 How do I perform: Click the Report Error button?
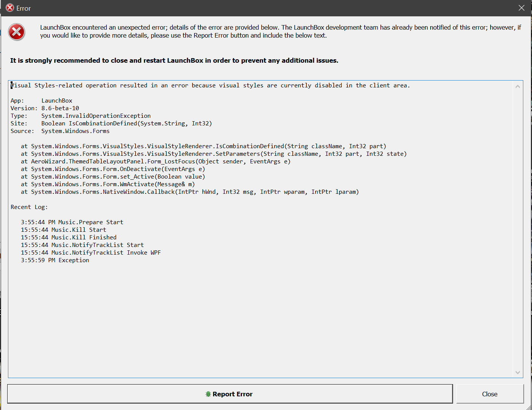(230, 394)
